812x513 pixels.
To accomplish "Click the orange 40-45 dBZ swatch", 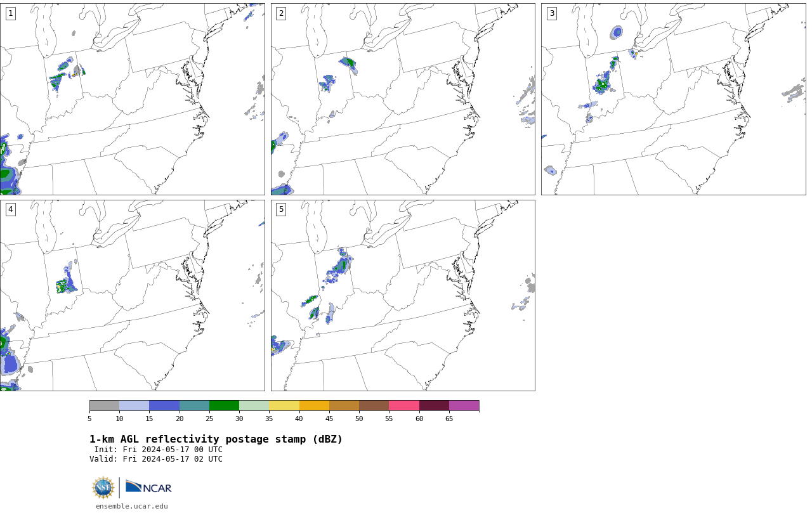I will pyautogui.click(x=314, y=406).
